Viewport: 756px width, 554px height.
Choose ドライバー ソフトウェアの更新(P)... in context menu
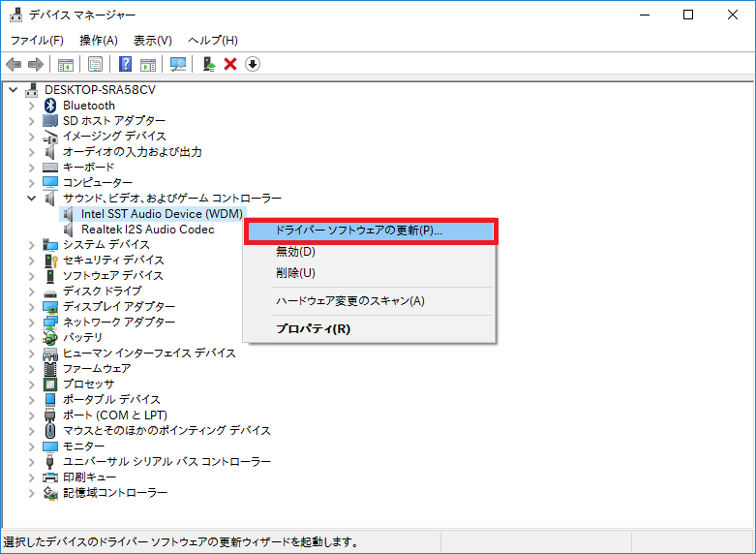(371, 231)
